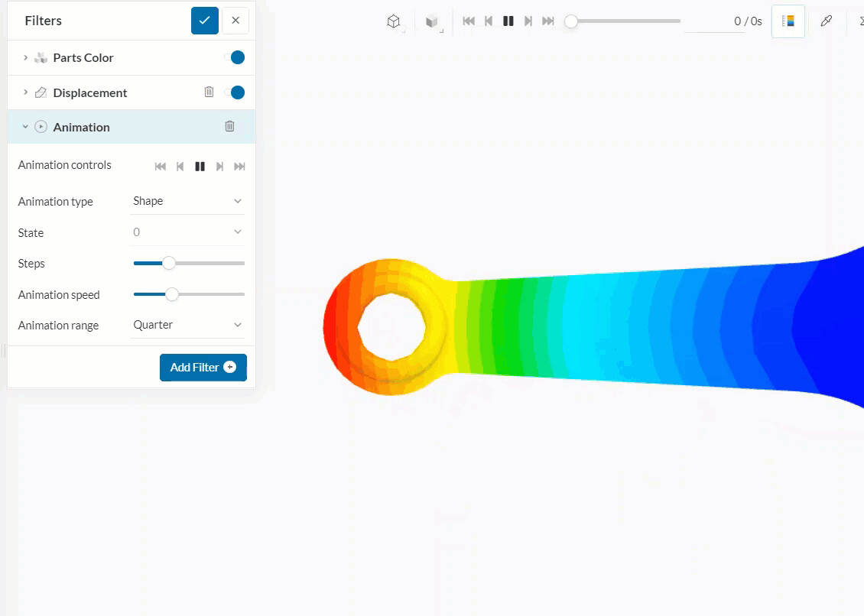Collapse the Animation filter section
The height and width of the screenshot is (616, 864).
tap(25, 126)
